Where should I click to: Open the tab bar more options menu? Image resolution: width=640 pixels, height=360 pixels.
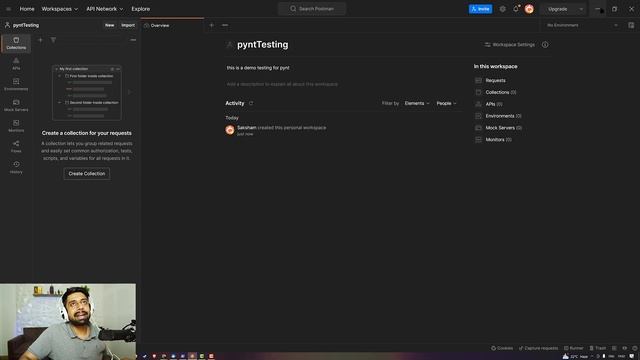pos(225,25)
